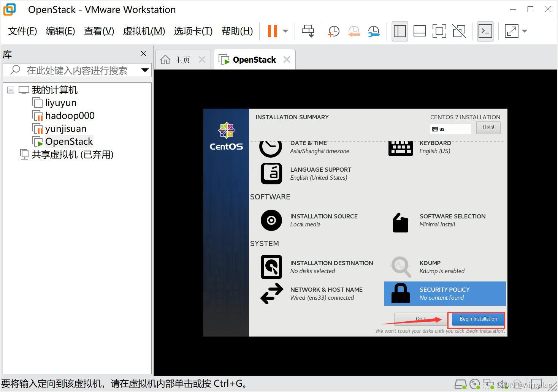
Task: Close the OpenStack tab
Action: coord(287,60)
